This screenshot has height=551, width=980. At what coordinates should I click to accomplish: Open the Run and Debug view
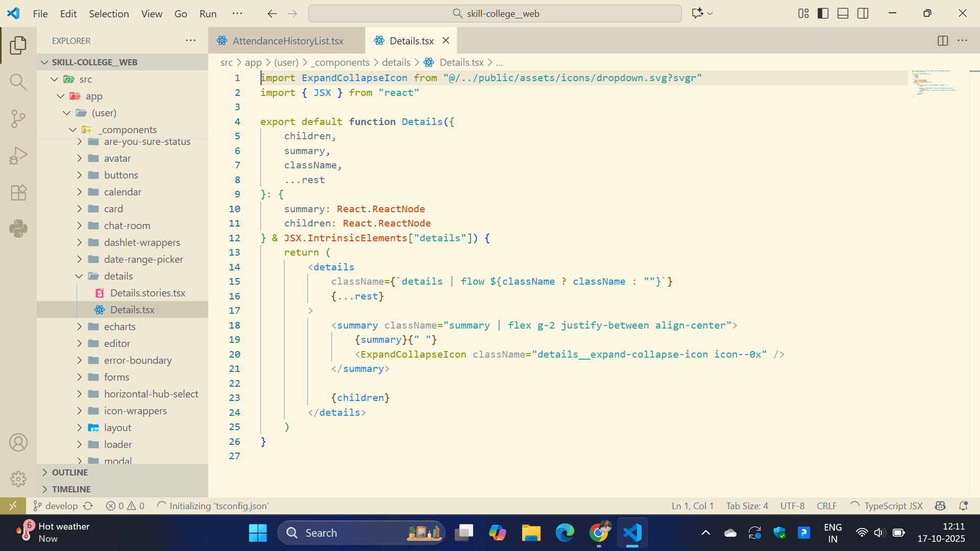[18, 156]
